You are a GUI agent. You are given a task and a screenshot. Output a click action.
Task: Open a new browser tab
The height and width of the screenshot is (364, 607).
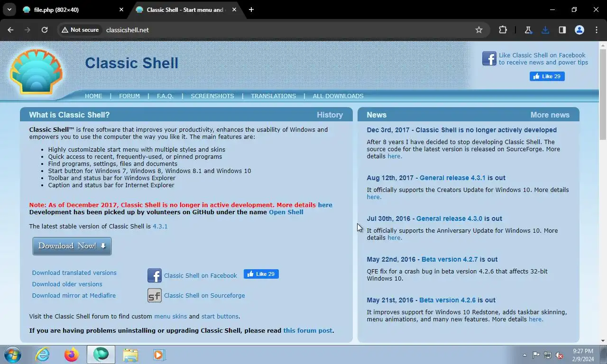coord(251,9)
